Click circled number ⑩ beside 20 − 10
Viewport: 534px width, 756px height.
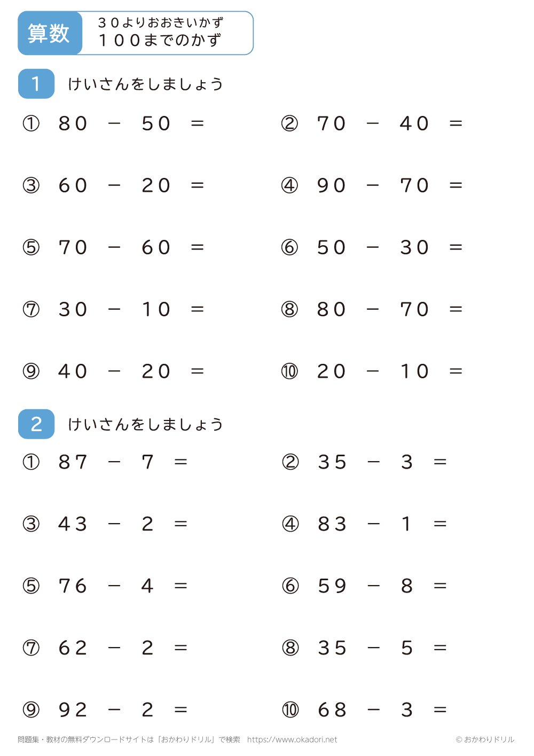coord(289,371)
